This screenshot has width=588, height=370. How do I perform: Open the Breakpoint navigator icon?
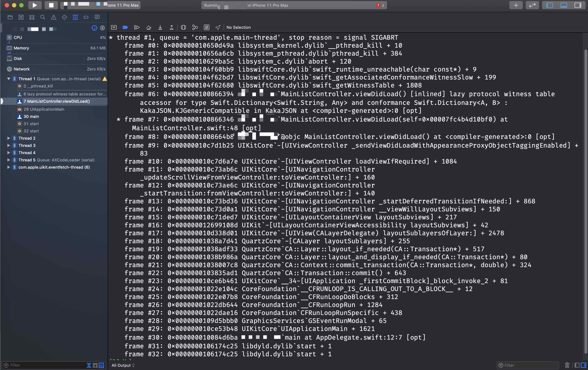point(86,17)
